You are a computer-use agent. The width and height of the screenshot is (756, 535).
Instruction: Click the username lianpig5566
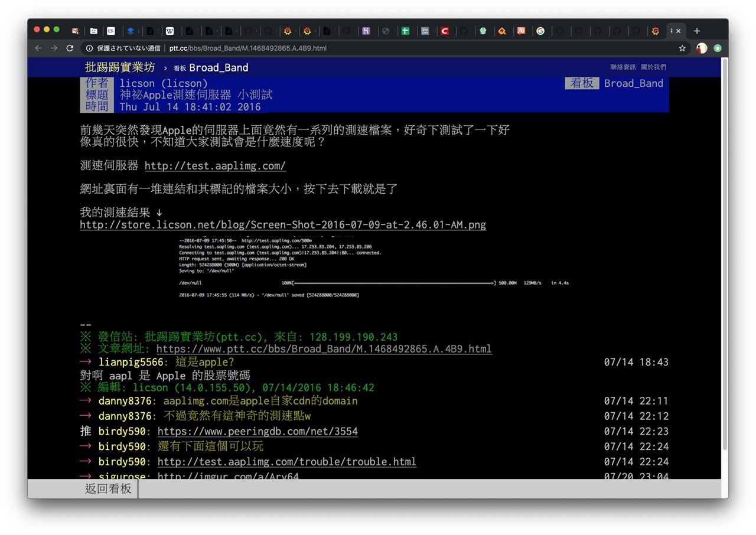point(131,362)
